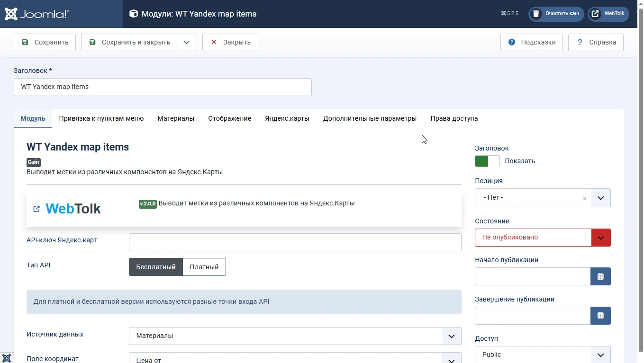
Task: Open the Дополнительные параметры tab
Action: pyautogui.click(x=370, y=118)
